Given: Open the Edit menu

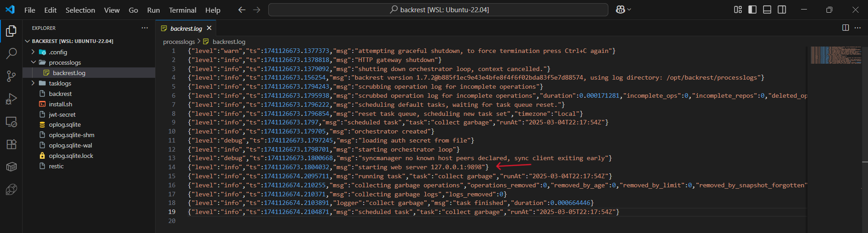Looking at the screenshot, I should (50, 10).
